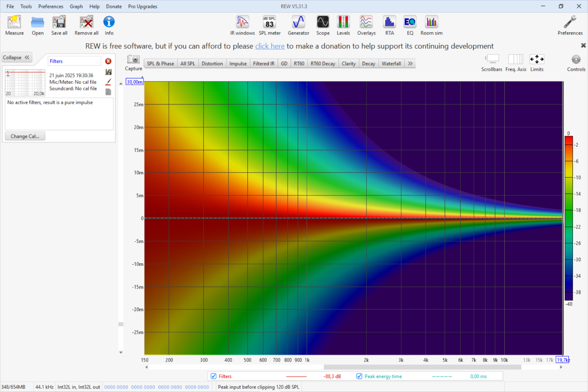Show more graph tabs with chevron
588x392 pixels.
[410, 63]
